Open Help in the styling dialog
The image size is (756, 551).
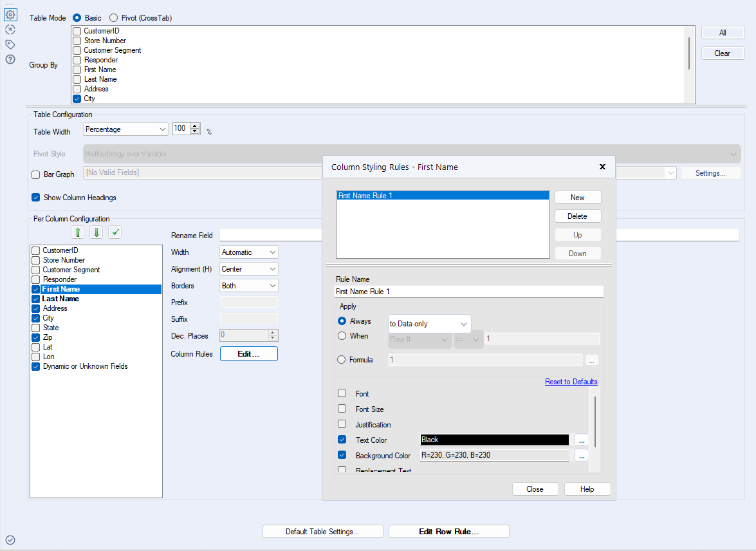point(587,489)
